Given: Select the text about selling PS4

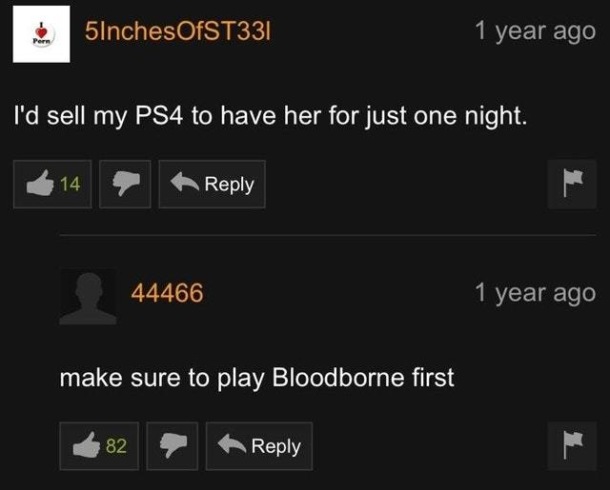Looking at the screenshot, I should 271,116.
